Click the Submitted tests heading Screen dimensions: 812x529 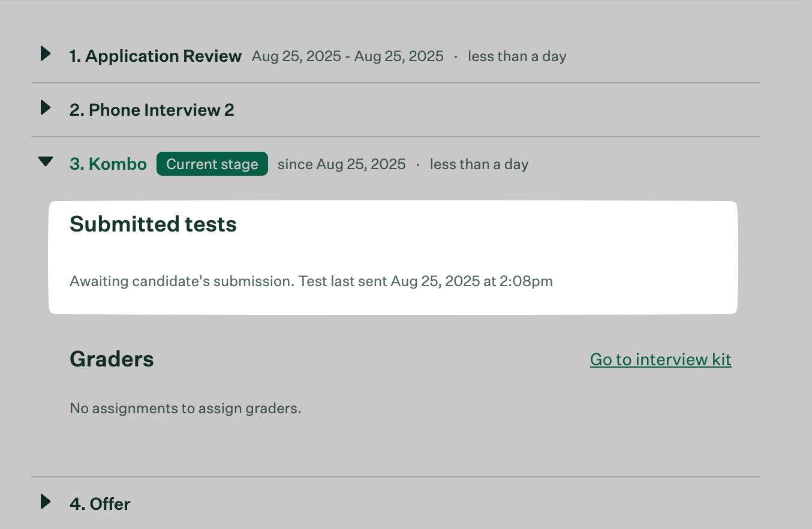tap(153, 224)
